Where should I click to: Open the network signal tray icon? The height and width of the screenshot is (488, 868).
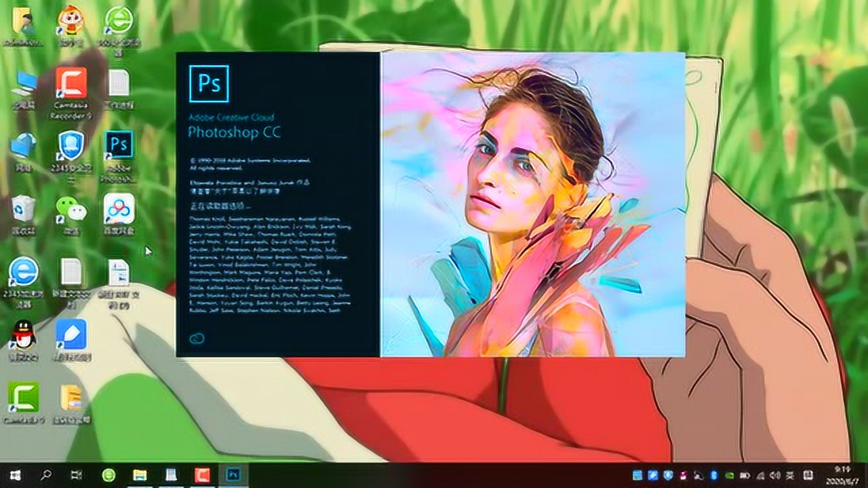pos(761,475)
